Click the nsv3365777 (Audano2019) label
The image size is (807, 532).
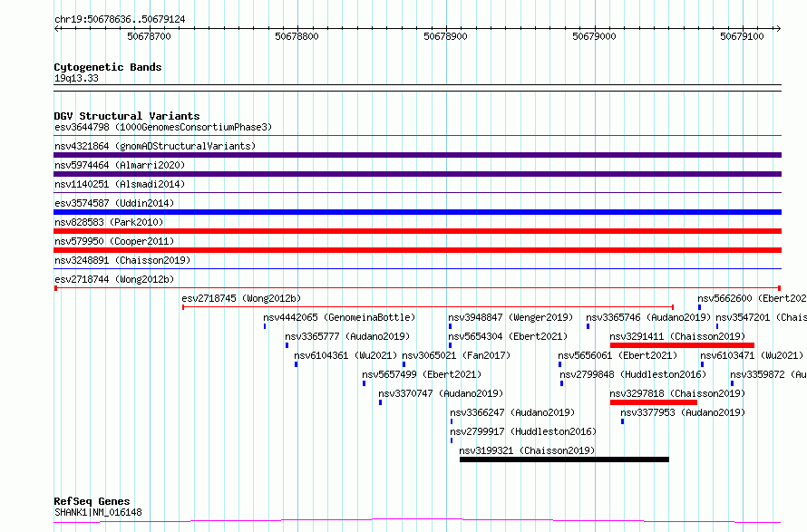click(347, 336)
